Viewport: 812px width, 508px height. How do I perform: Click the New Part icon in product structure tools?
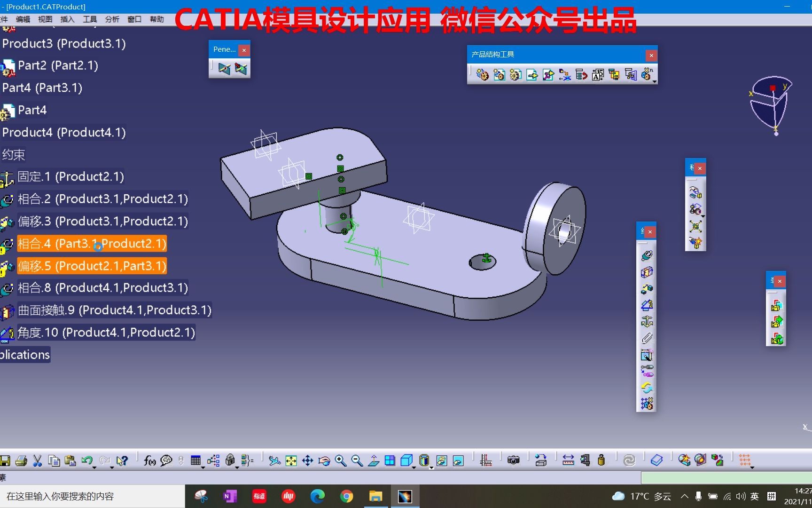tap(515, 75)
